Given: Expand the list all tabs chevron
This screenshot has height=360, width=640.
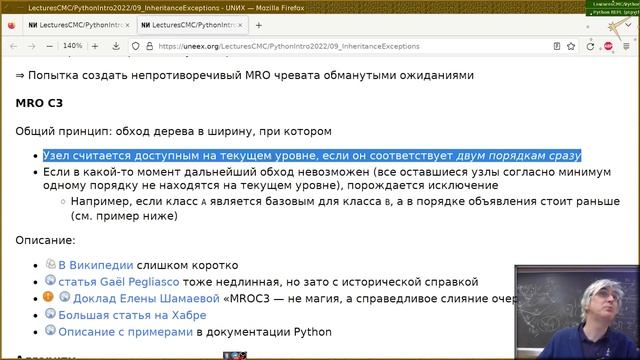Looking at the screenshot, I should 628,25.
